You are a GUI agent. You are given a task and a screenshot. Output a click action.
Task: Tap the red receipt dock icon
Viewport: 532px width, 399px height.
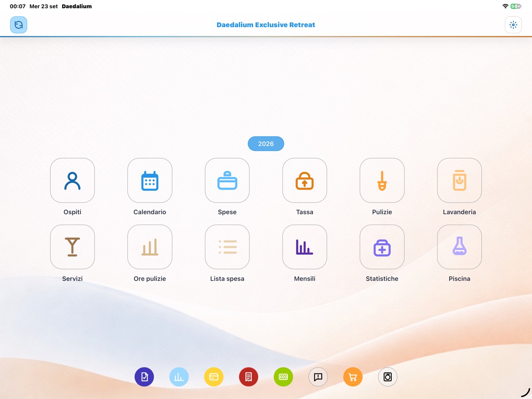[249, 377]
